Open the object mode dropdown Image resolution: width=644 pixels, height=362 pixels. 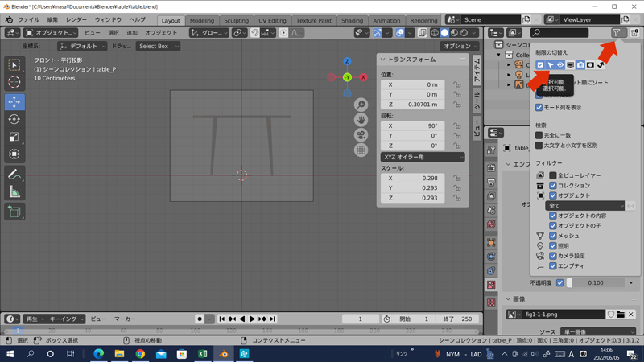point(51,33)
